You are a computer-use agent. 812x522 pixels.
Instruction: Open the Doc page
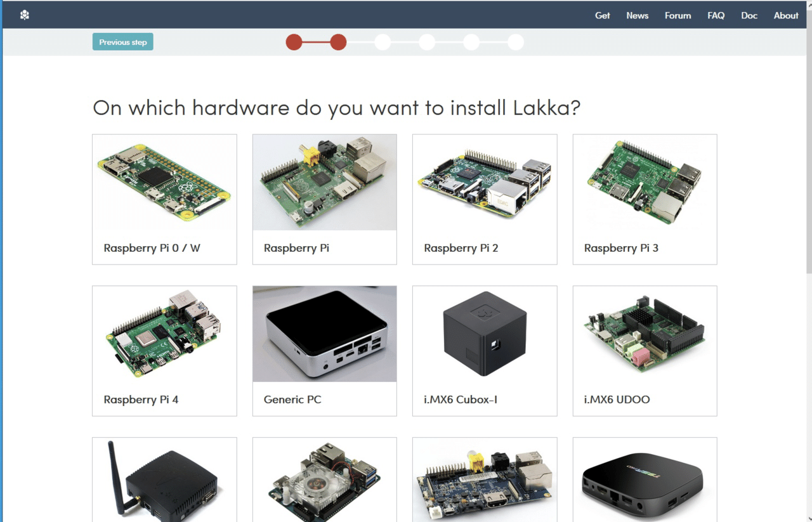point(749,15)
